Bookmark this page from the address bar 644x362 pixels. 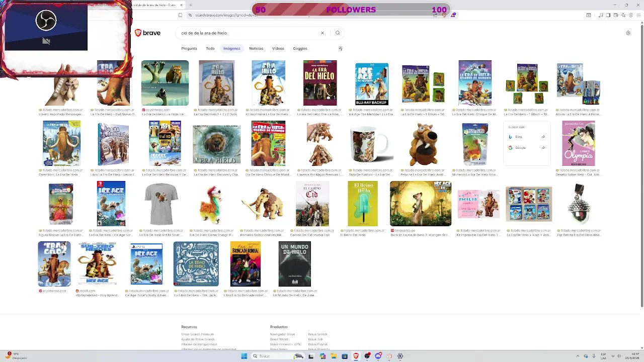pos(181,15)
